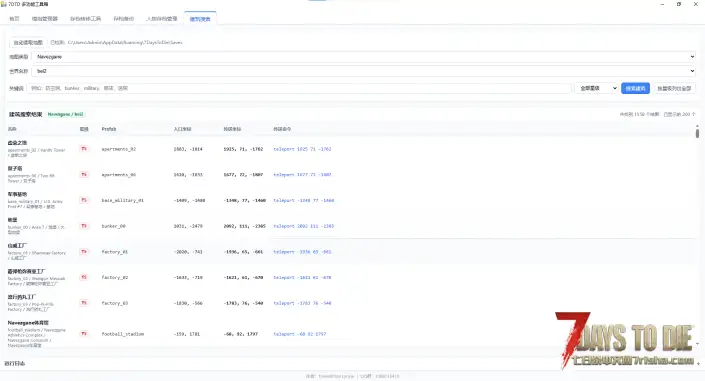This screenshot has width=705, height=381.
Task: Click the 'football_stadium' prefab cell
Action: [x=123, y=334]
